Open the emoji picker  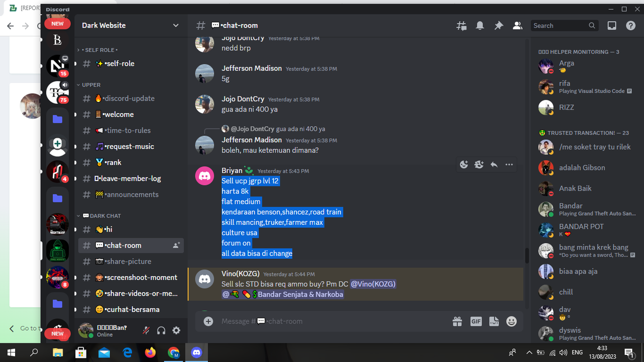[x=512, y=321]
